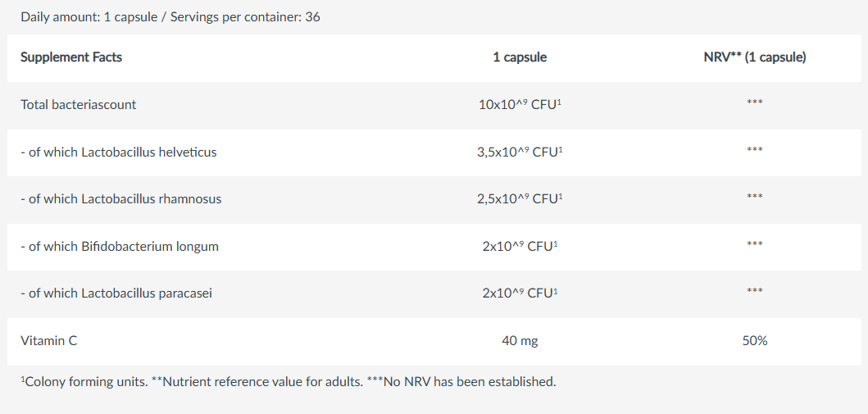
Task: Select the Lactobacillus paracasei row label
Action: coord(116,293)
